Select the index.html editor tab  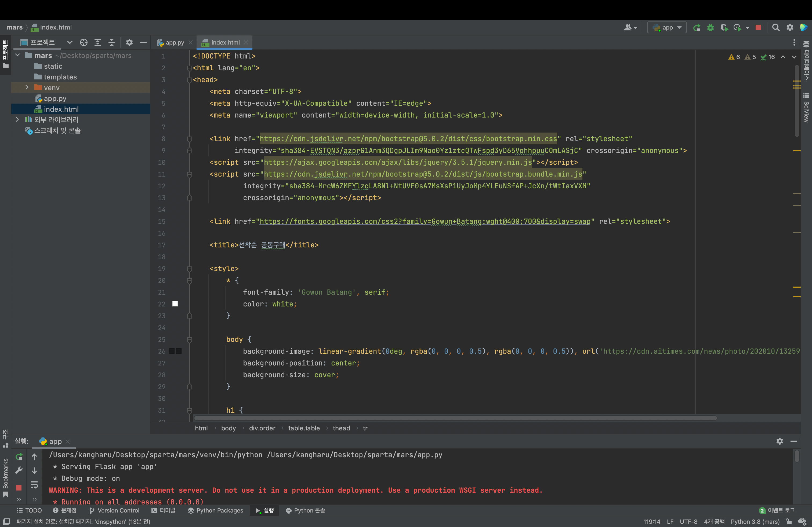[x=224, y=43]
